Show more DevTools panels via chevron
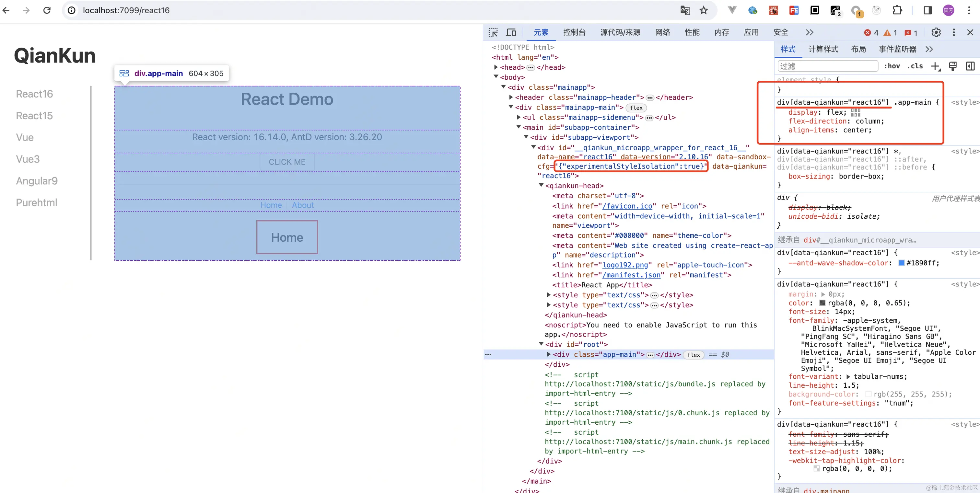 click(809, 33)
